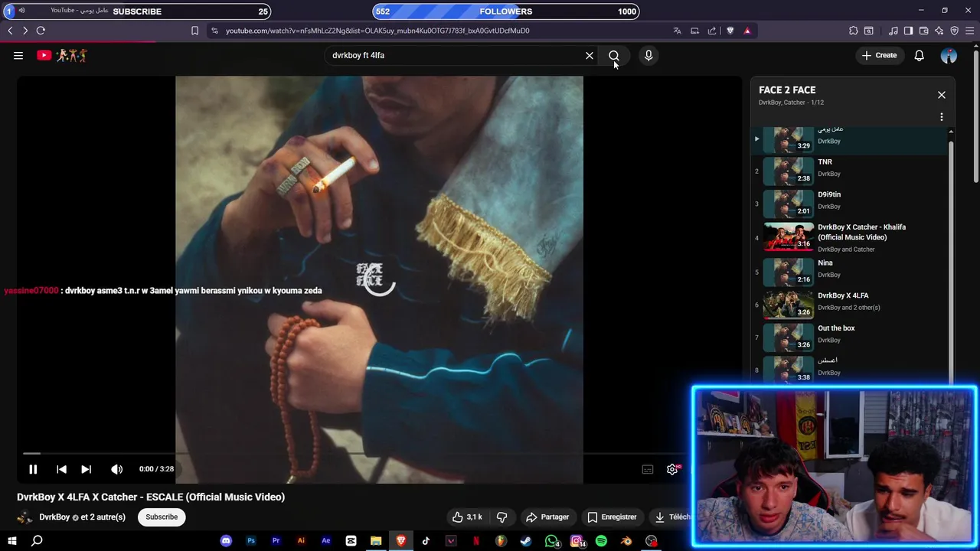
Task: Clear the search box text
Action: click(x=590, y=55)
